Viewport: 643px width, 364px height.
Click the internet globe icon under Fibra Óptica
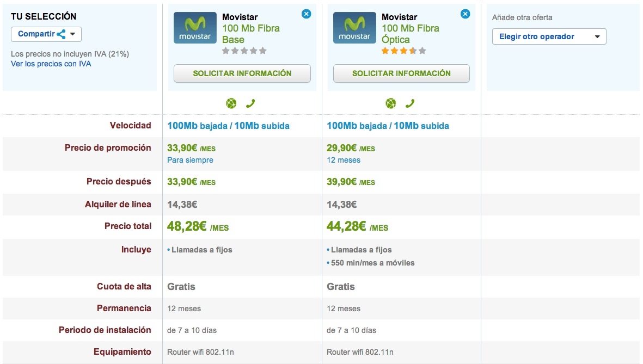pos(391,103)
